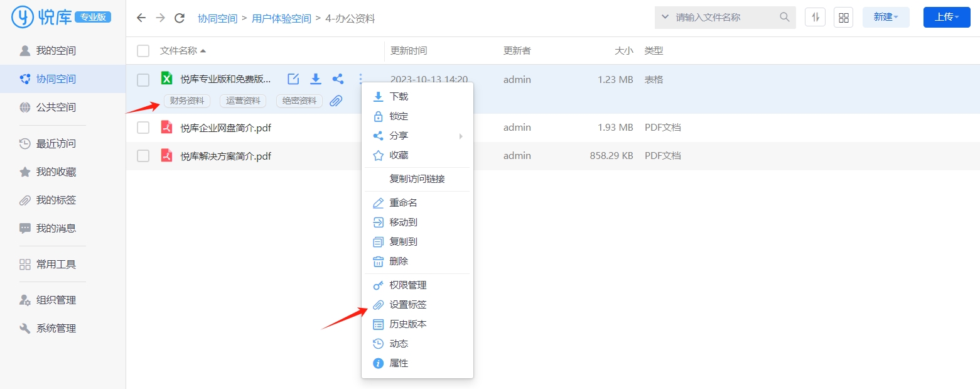
Task: Check the box for 悦库企业网盘简介.pdf
Action: [143, 128]
